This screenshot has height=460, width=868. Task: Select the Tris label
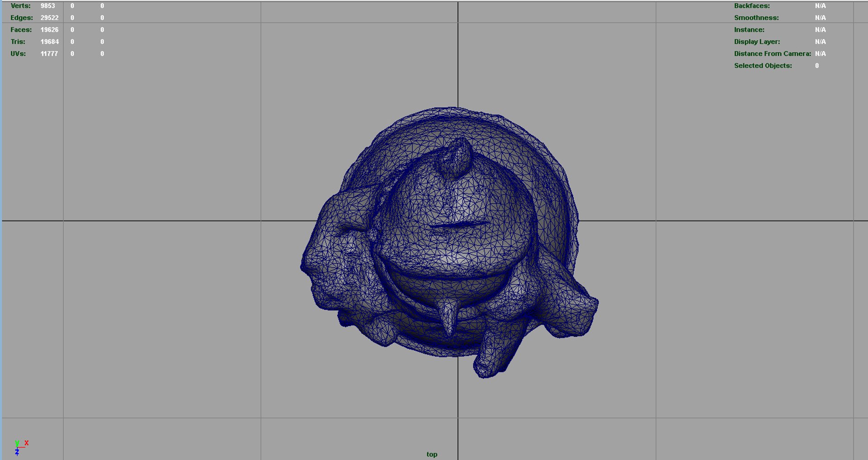(x=18, y=42)
